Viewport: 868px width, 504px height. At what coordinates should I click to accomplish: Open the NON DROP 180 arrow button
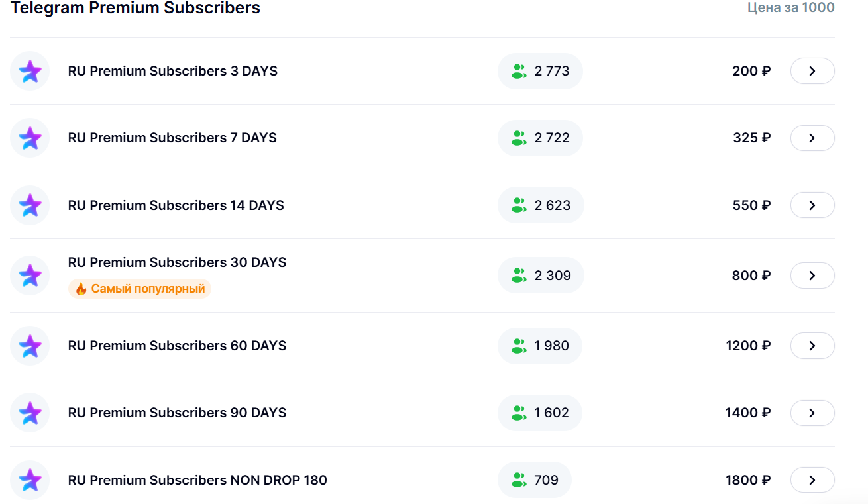tap(812, 480)
